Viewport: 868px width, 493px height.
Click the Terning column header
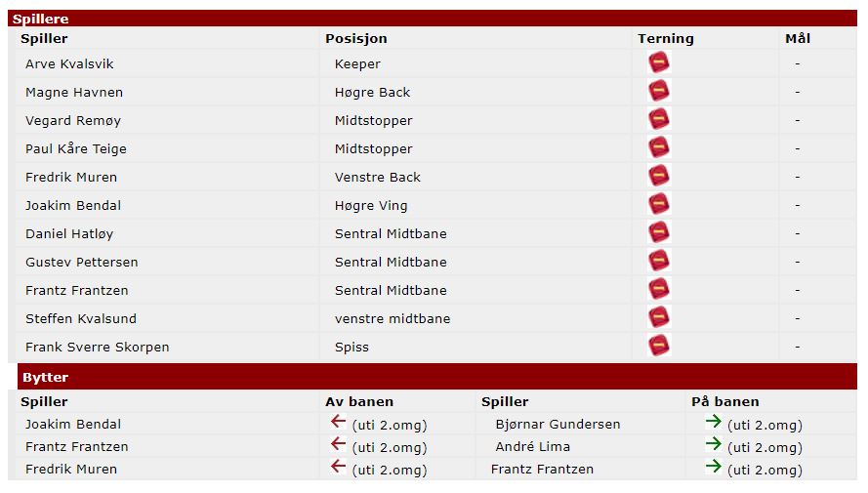click(x=666, y=39)
